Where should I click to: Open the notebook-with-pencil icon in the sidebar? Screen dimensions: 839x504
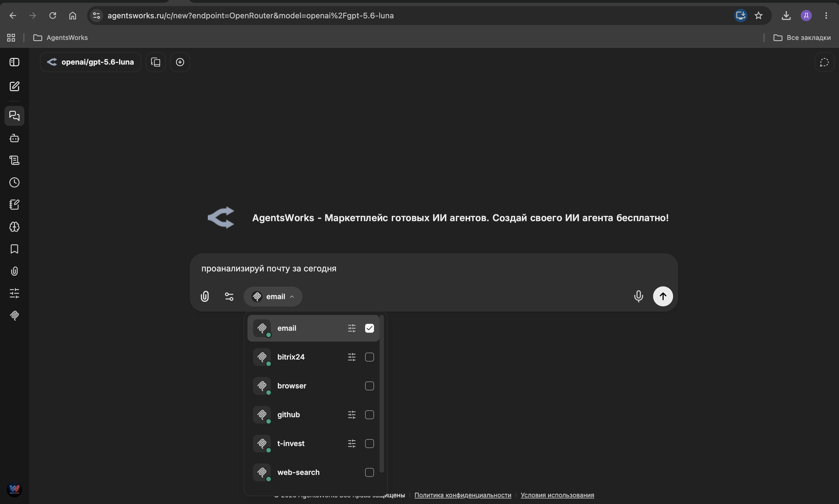14,204
